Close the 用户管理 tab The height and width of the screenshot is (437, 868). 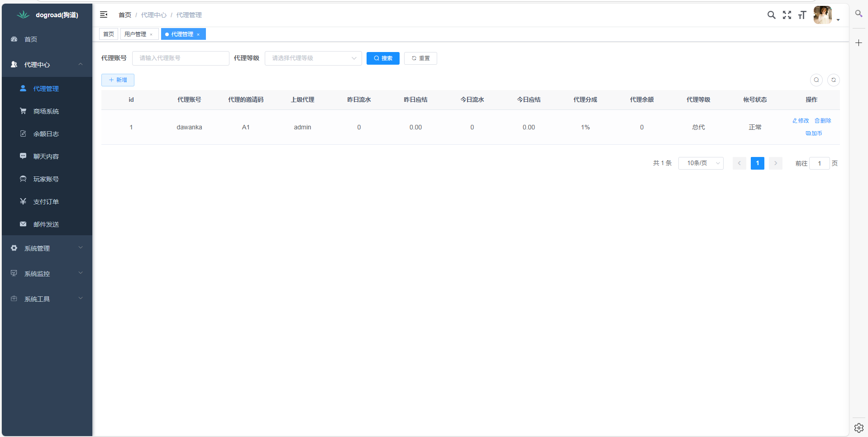[x=151, y=34]
